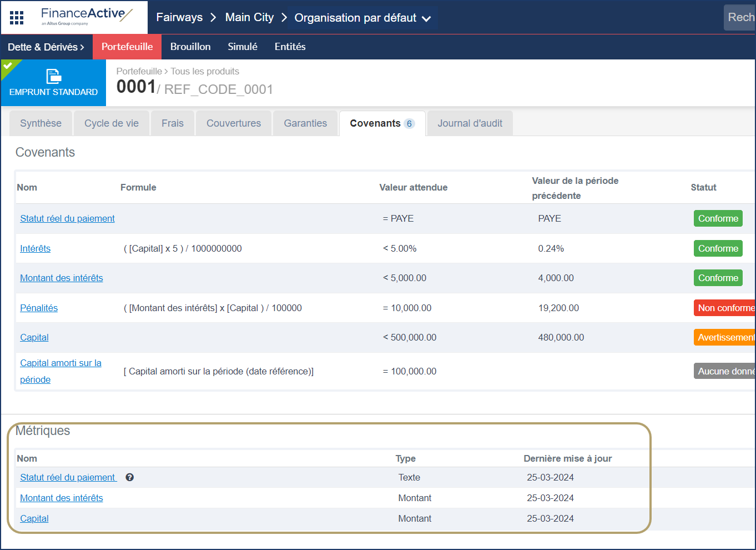Open the Organisation par défaut selector

pyautogui.click(x=357, y=18)
